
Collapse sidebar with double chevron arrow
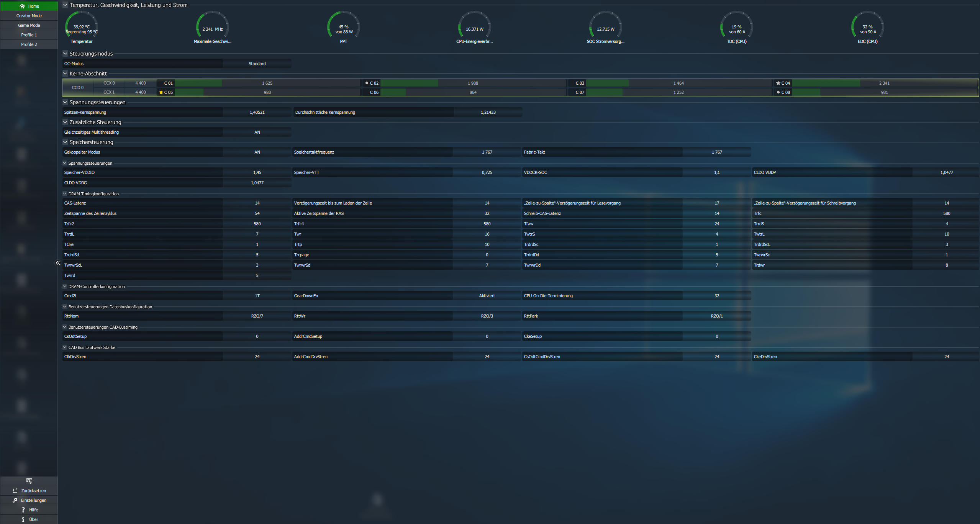pyautogui.click(x=58, y=263)
